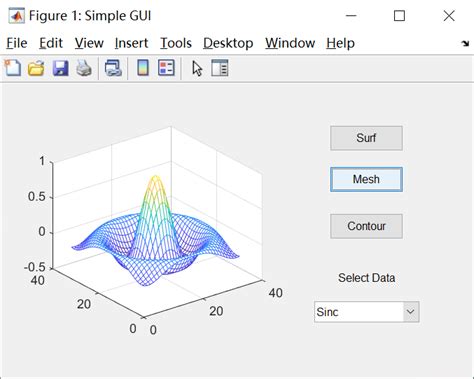Screen dimensions: 474x379
Task: Click the Sinc popup menu field
Action: (x=366, y=312)
